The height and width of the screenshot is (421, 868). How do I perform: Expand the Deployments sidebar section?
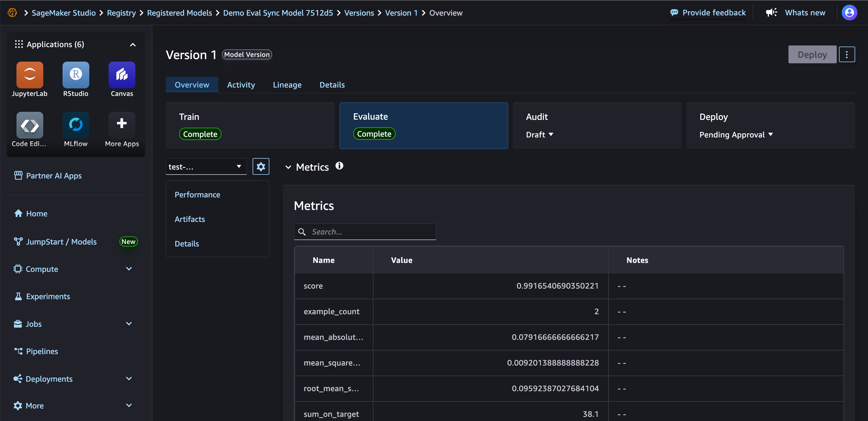click(129, 378)
